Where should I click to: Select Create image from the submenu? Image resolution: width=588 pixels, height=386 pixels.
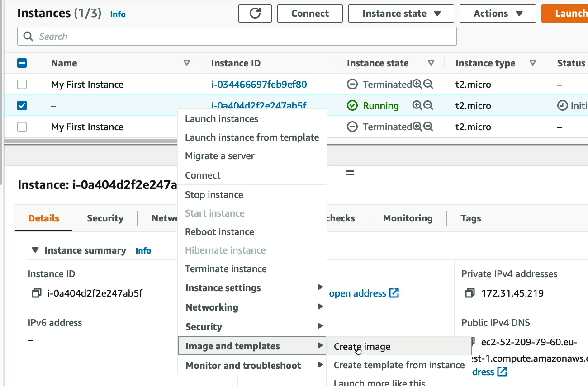[362, 347]
